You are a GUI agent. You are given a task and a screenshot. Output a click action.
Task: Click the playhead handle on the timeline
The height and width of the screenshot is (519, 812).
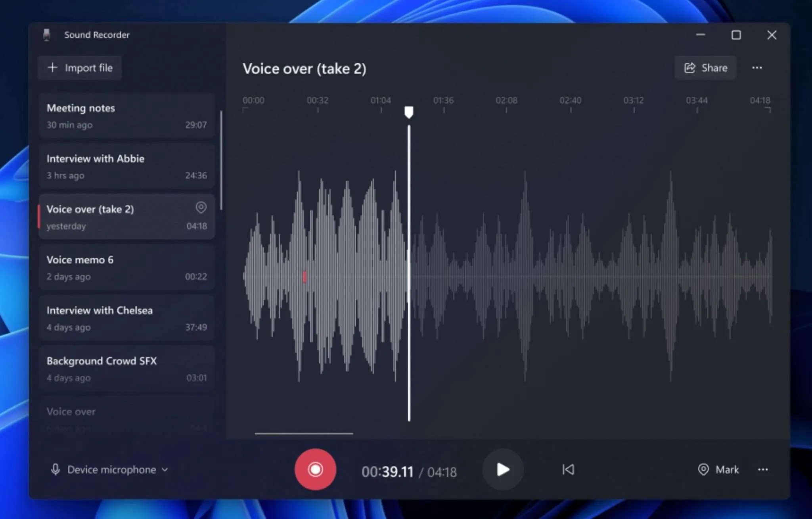409,112
